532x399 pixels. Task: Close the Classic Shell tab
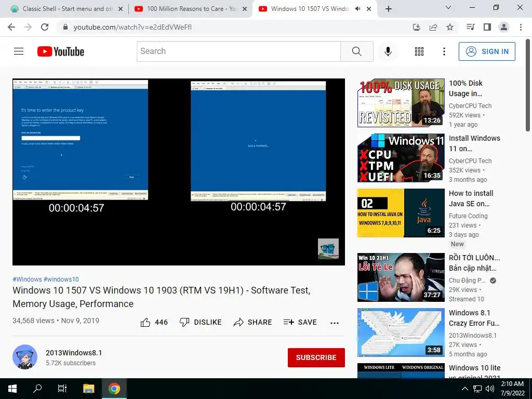tap(121, 9)
